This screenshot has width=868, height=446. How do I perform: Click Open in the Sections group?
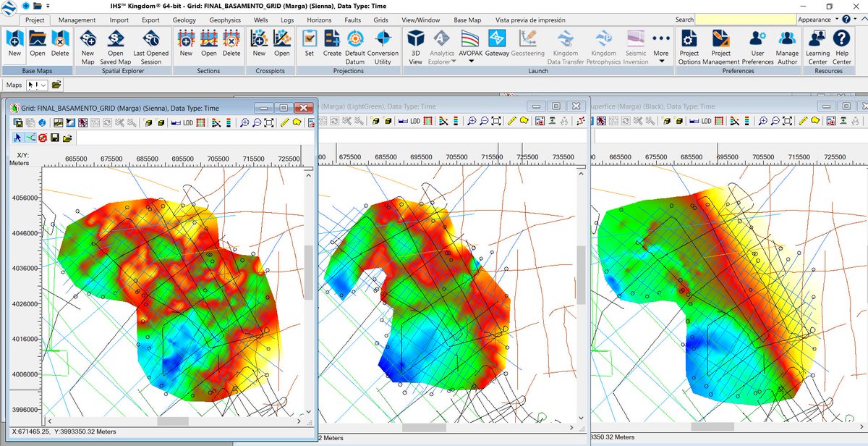click(209, 43)
